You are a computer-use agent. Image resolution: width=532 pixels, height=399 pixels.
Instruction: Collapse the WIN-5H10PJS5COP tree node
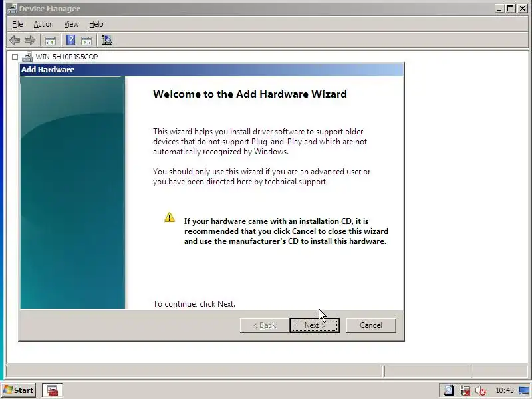pyautogui.click(x=15, y=57)
